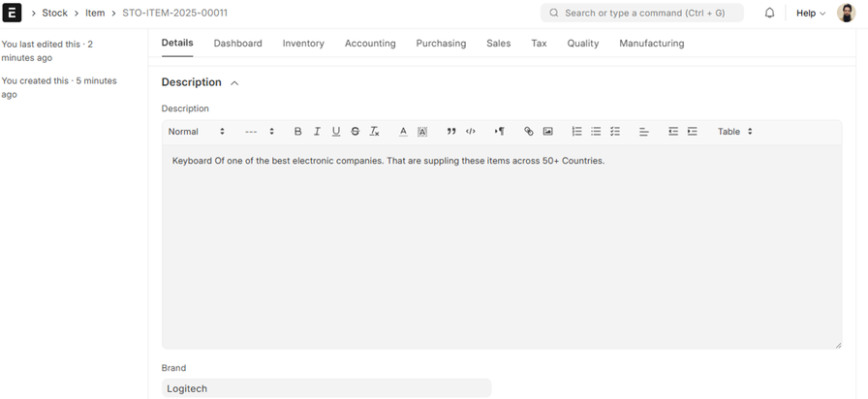Image resolution: width=868 pixels, height=399 pixels.
Task: Insert a hyperlink in the description
Action: pos(528,132)
